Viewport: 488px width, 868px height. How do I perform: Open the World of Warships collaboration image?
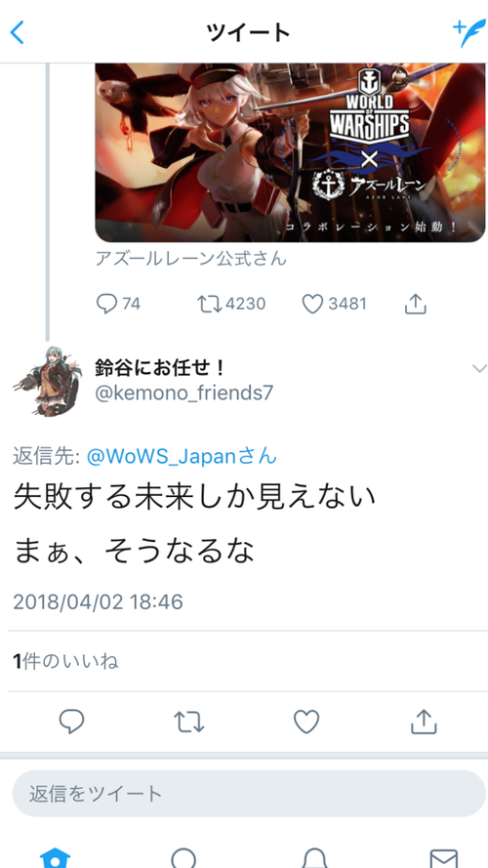coord(291,152)
